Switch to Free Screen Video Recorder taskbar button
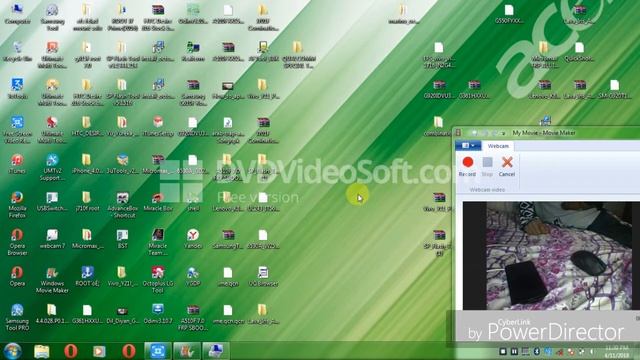 point(158,351)
